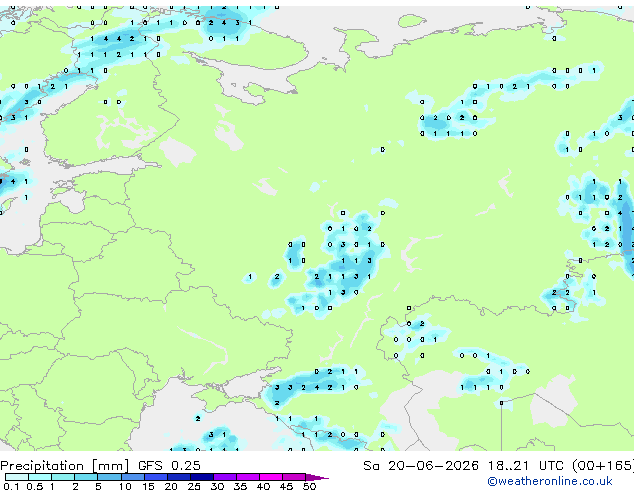Click the 'GFS 0.25' model label
This screenshot has width=634, height=490.
pyautogui.click(x=169, y=466)
